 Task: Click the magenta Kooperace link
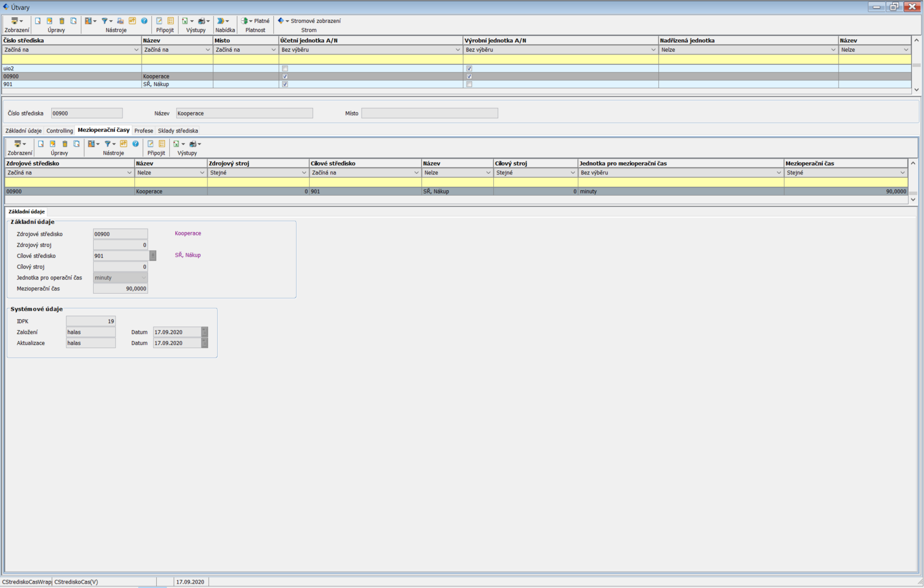point(188,233)
